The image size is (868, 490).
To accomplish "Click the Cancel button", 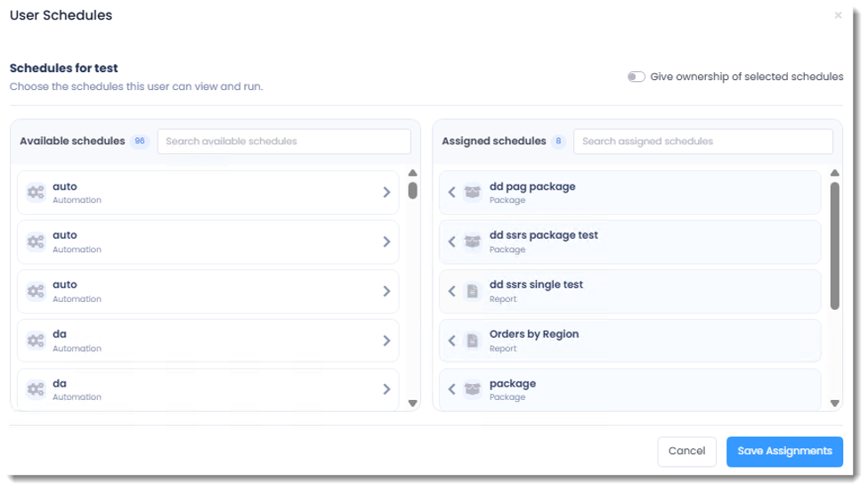I will tap(686, 451).
